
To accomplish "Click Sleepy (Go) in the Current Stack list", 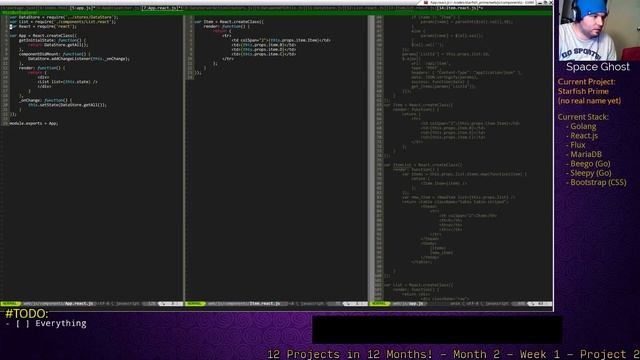I will 591,173.
